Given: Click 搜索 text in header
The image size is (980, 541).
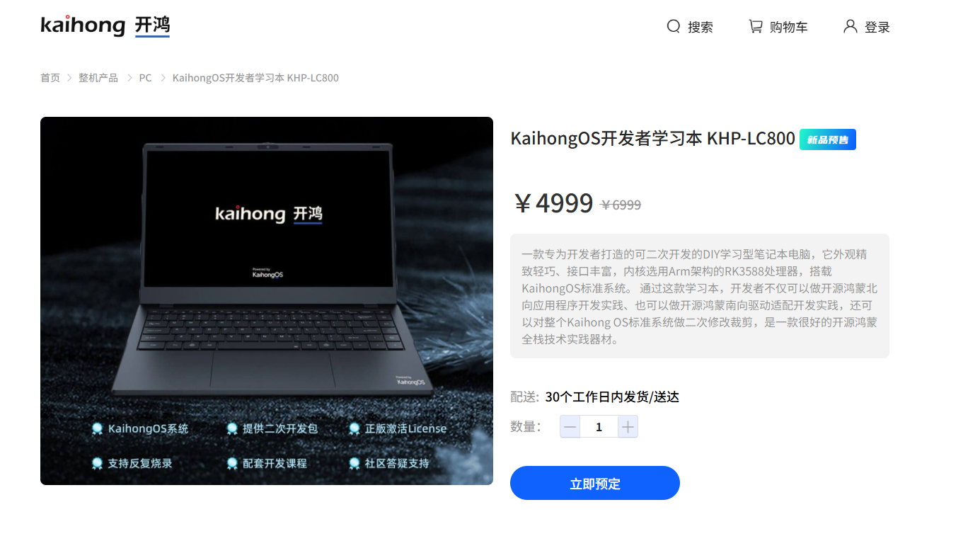Looking at the screenshot, I should (x=701, y=28).
